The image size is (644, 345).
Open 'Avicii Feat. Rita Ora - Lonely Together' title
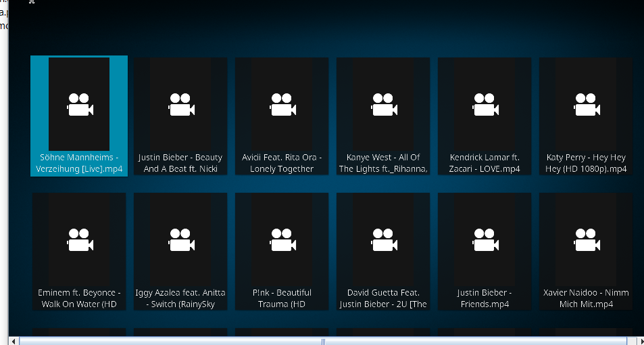click(x=282, y=163)
